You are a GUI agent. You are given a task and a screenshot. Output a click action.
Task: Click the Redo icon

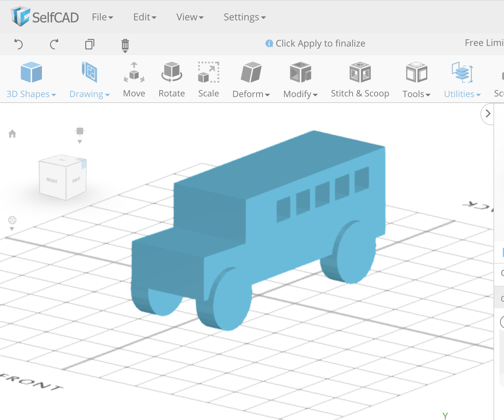pyautogui.click(x=54, y=44)
